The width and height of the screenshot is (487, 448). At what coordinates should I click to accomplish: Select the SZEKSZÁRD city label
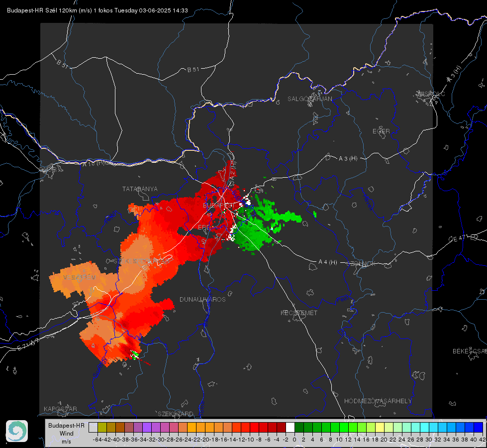(176, 414)
